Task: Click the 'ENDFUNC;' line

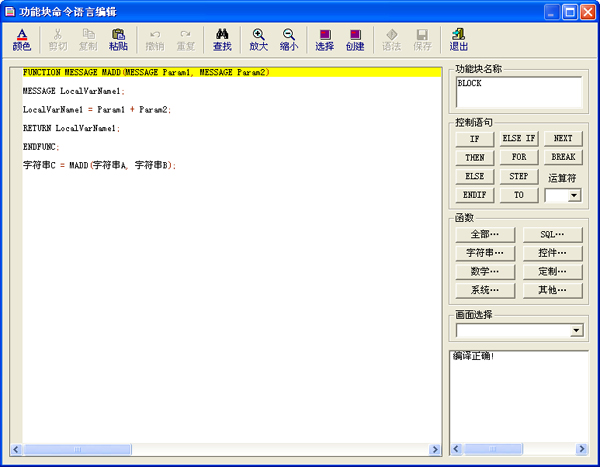Action: 41,147
